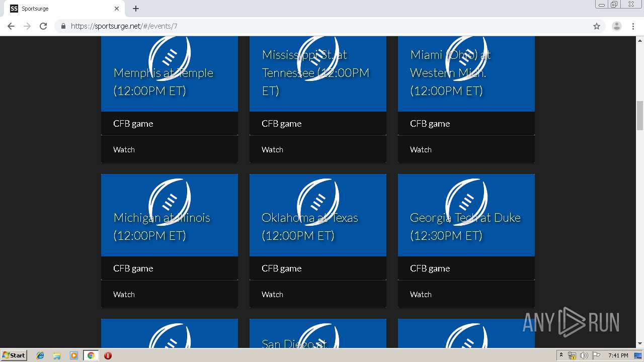Click CFB game label under Mississippi St. at Tennessee
This screenshot has width=644, height=362.
(x=282, y=124)
